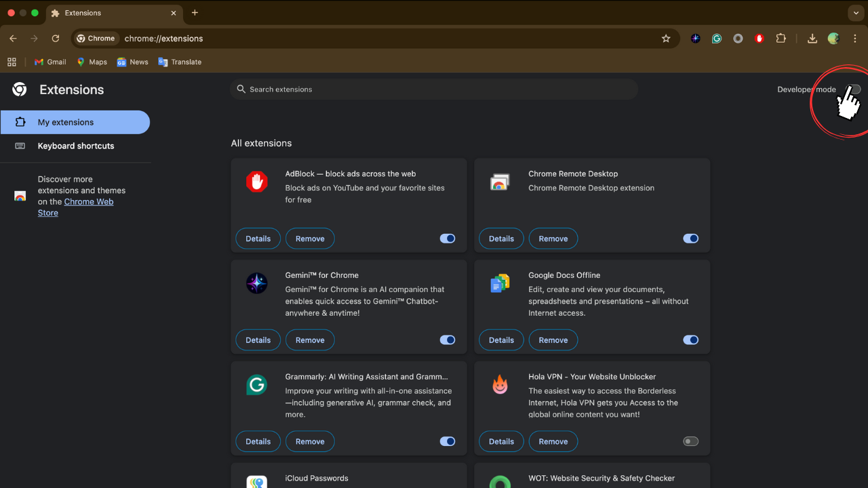Click the Grammarly icon in the browser toolbar
The image size is (868, 488).
click(717, 39)
